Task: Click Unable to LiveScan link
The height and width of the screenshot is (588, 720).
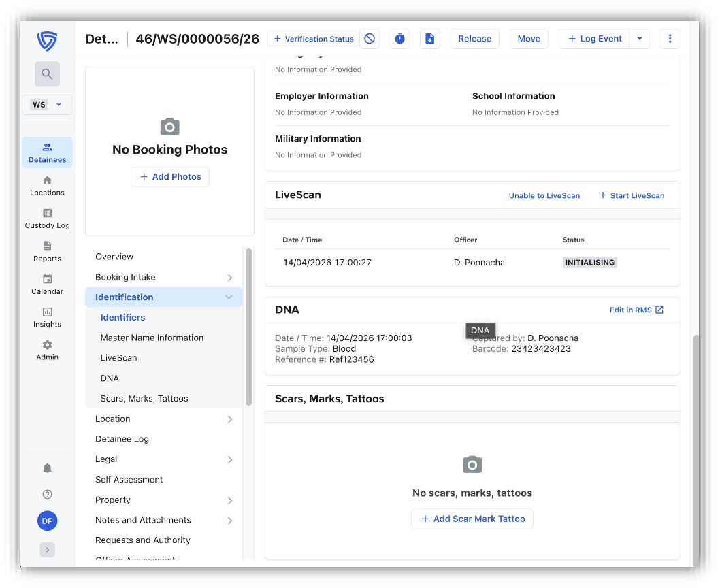Action: point(544,196)
